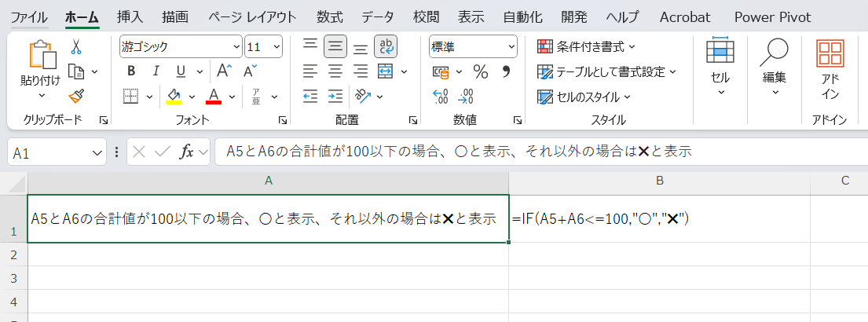Open the Name Box A1 dropdown
The image size is (868, 322).
97,152
